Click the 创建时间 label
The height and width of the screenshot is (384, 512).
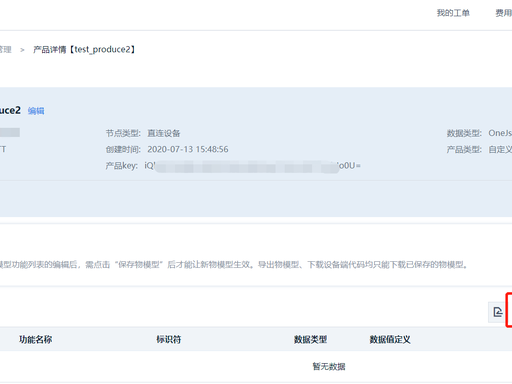click(x=123, y=149)
